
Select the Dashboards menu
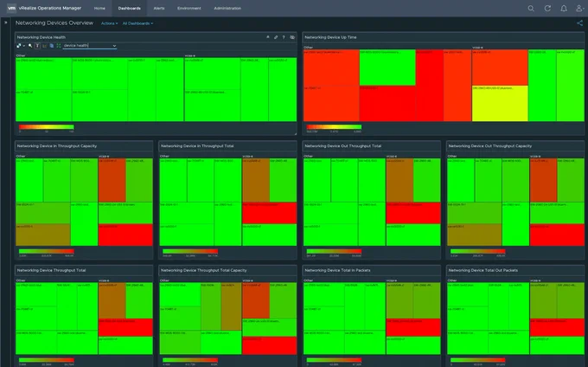[x=130, y=9]
